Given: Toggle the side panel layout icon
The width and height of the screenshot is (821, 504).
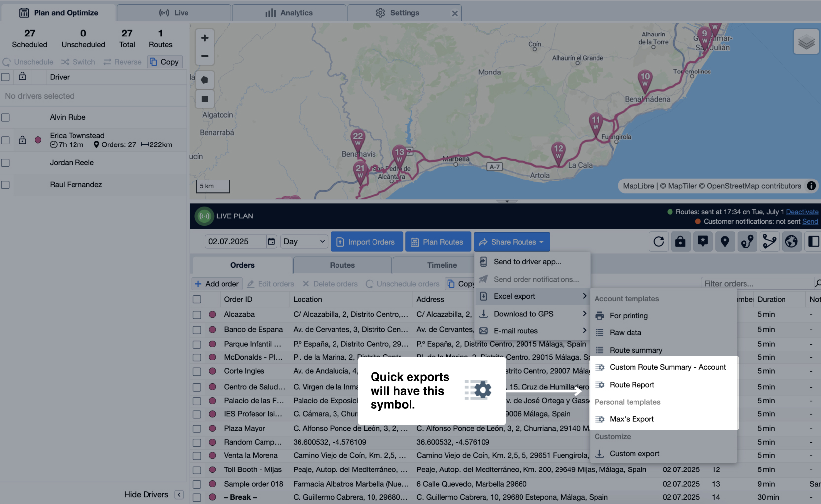Looking at the screenshot, I should (x=813, y=241).
